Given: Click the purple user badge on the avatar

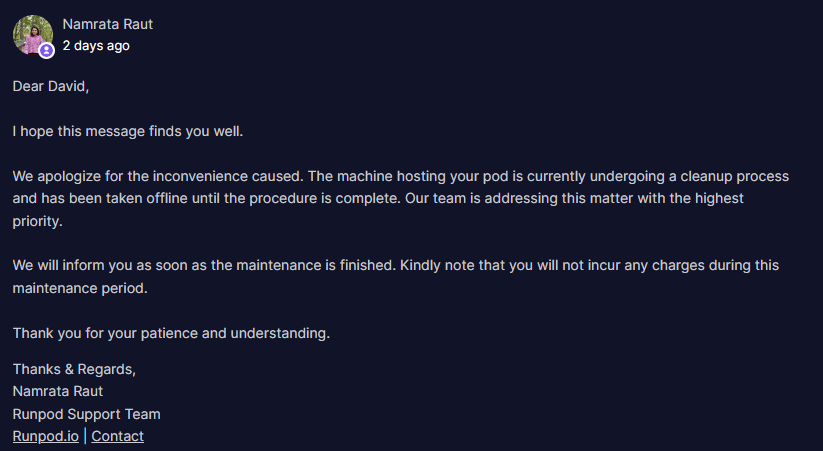Looking at the screenshot, I should [x=46, y=50].
